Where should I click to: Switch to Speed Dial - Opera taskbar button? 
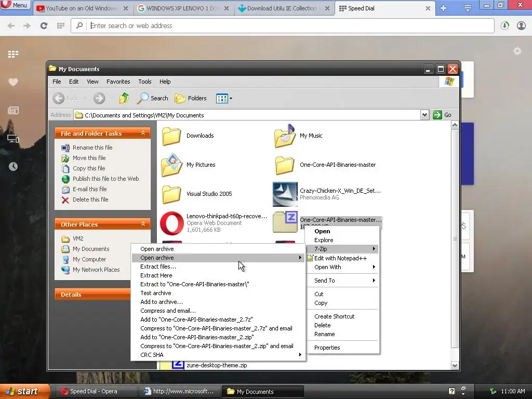(95, 392)
